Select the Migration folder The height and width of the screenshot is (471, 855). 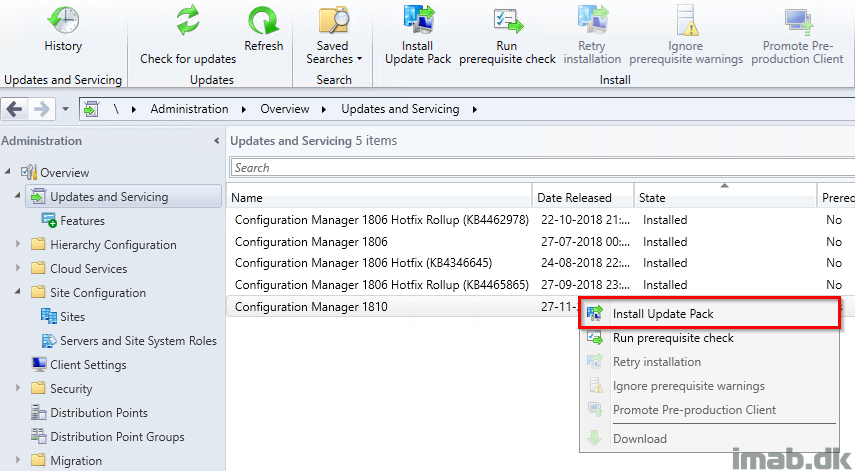(76, 461)
